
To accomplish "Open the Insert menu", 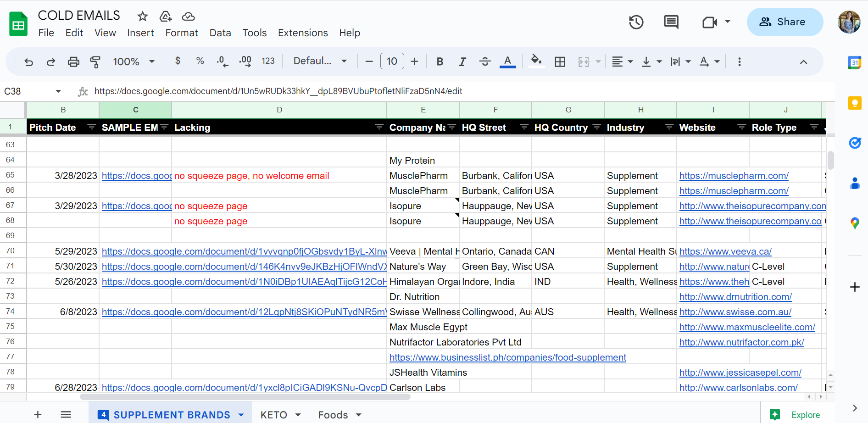I will 140,33.
